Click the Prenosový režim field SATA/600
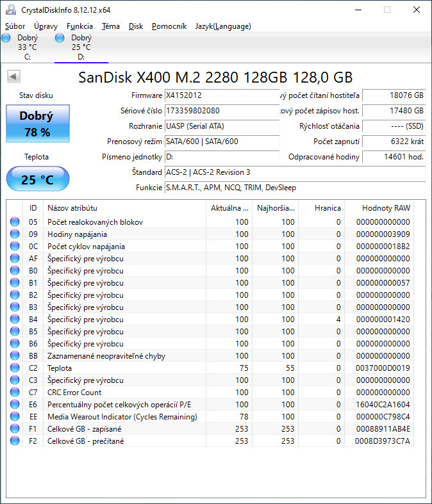The height and width of the screenshot is (504, 432). (x=222, y=142)
